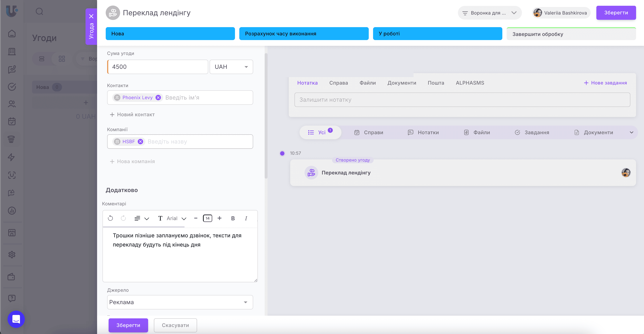Remove HSBF company tag
644x334 pixels.
pos(140,141)
